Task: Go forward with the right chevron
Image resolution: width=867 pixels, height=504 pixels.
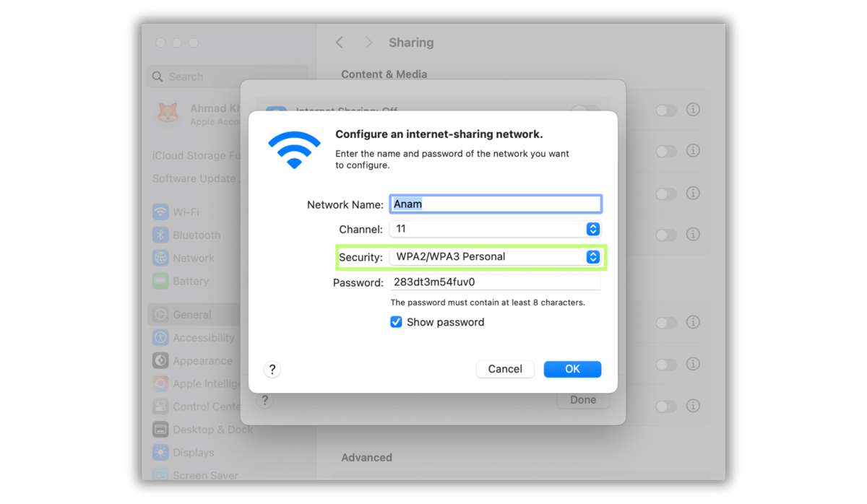Action: (368, 43)
